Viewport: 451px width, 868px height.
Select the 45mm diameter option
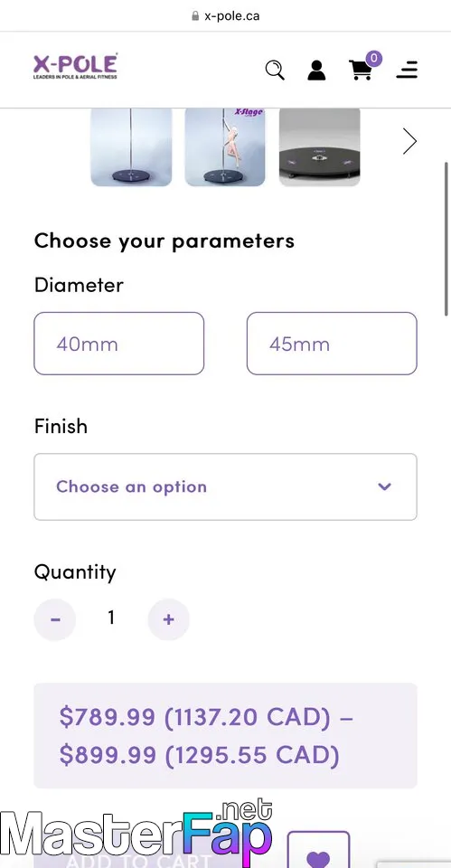(332, 344)
